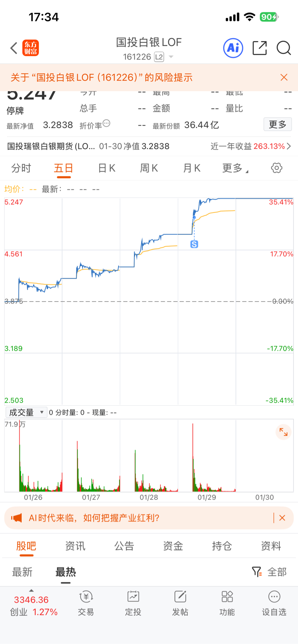Viewport: 298px width, 644px height.
Task: Switch to the 日K chart tab
Action: pyautogui.click(x=107, y=168)
